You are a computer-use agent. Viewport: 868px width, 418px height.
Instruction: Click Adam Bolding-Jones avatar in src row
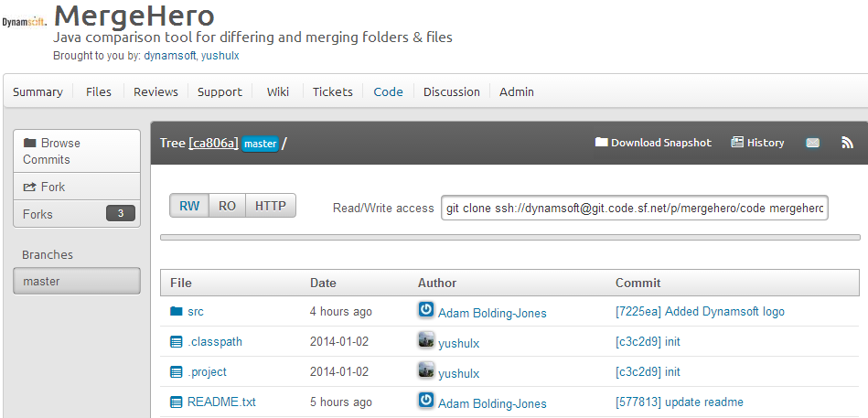425,311
